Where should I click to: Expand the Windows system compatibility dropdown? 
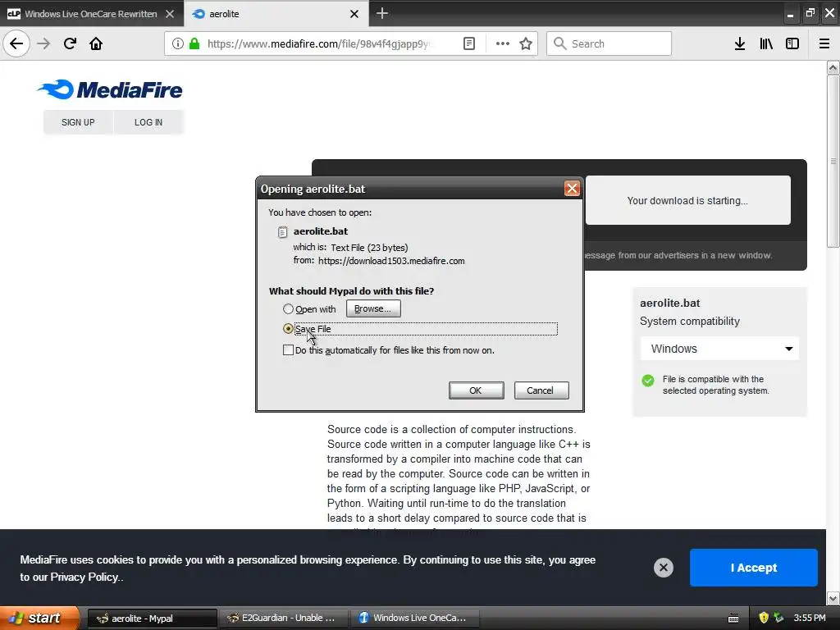tap(719, 349)
